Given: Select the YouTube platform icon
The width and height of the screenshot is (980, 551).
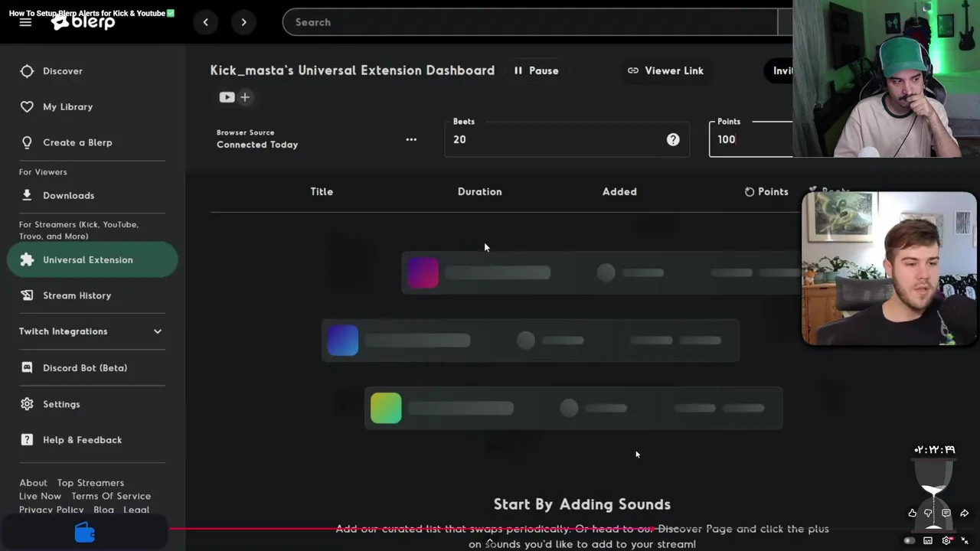Looking at the screenshot, I should coord(227,97).
